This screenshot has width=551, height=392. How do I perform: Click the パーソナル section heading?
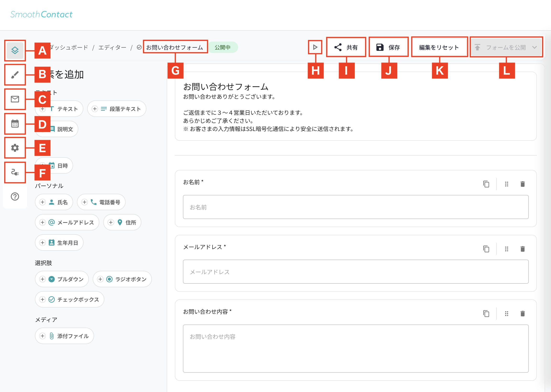49,186
